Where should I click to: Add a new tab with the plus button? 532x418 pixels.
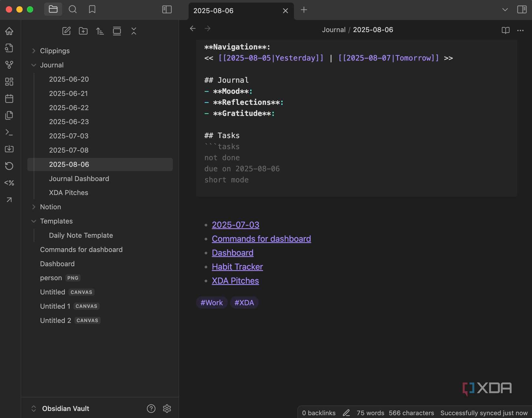coord(304,10)
